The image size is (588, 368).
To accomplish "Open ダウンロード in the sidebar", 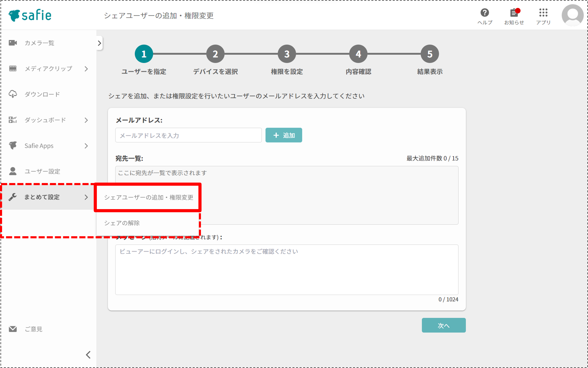I will 48,94.
